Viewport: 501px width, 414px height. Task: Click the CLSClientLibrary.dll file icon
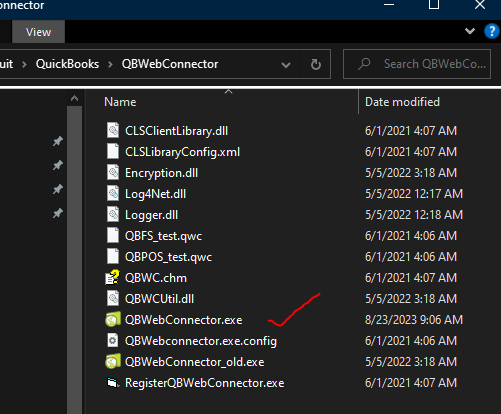coord(113,130)
